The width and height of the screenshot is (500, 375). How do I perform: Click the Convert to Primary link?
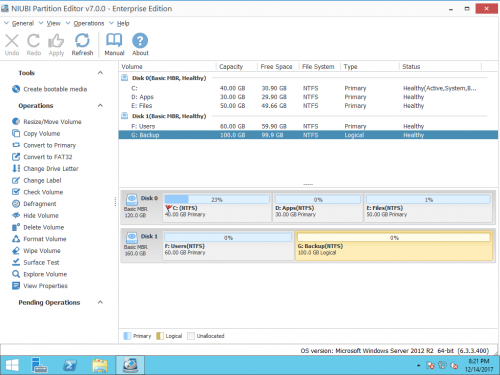point(50,145)
